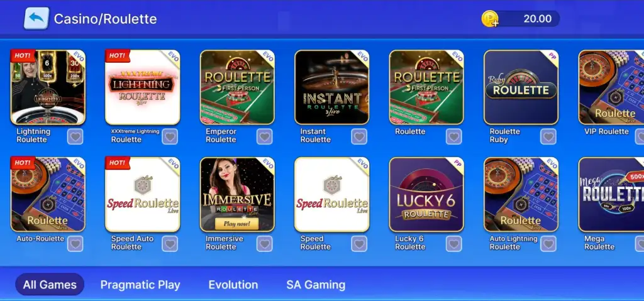
Task: Switch to Pragmatic Play tab
Action: (x=140, y=285)
